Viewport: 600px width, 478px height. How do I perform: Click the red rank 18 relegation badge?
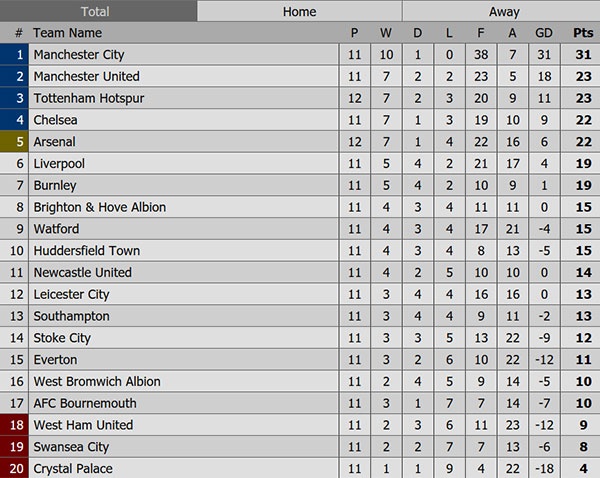coord(15,425)
